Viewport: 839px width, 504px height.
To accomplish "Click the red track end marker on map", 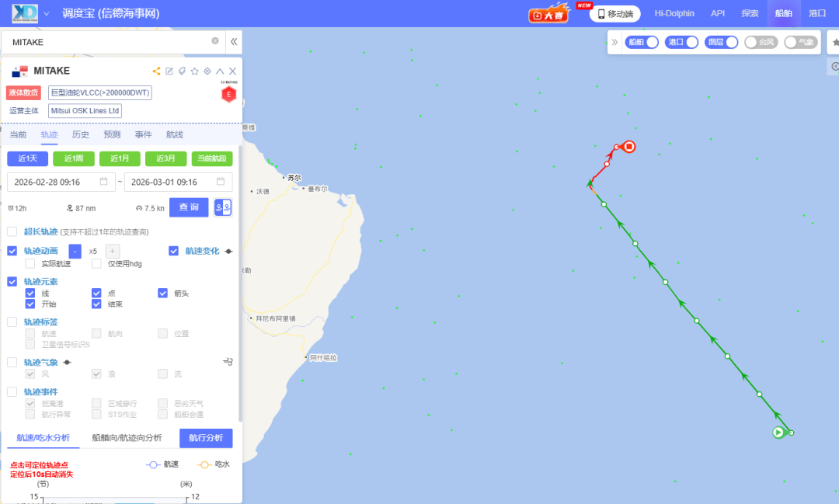I will (x=629, y=147).
